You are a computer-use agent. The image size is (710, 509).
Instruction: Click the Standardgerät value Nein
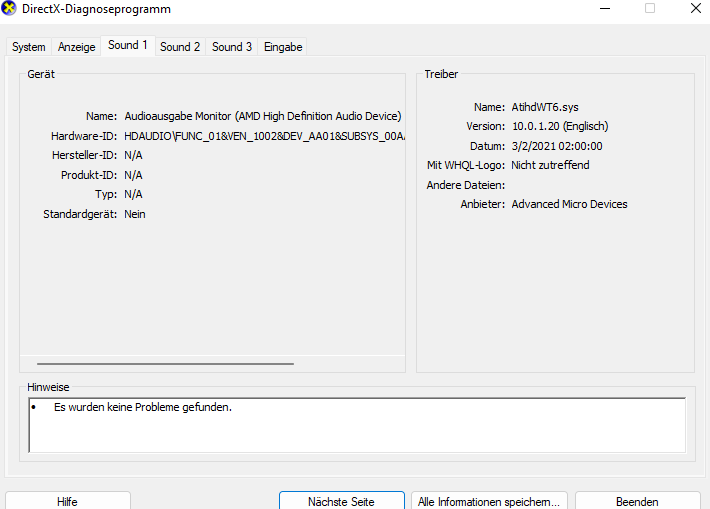coord(135,214)
